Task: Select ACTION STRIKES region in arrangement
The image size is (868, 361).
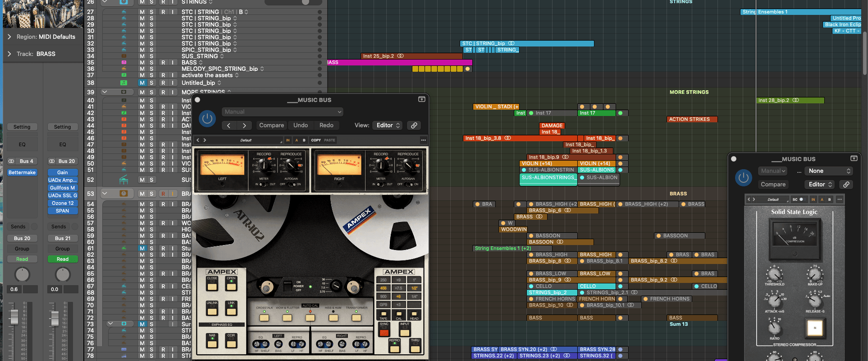Action: 692,120
